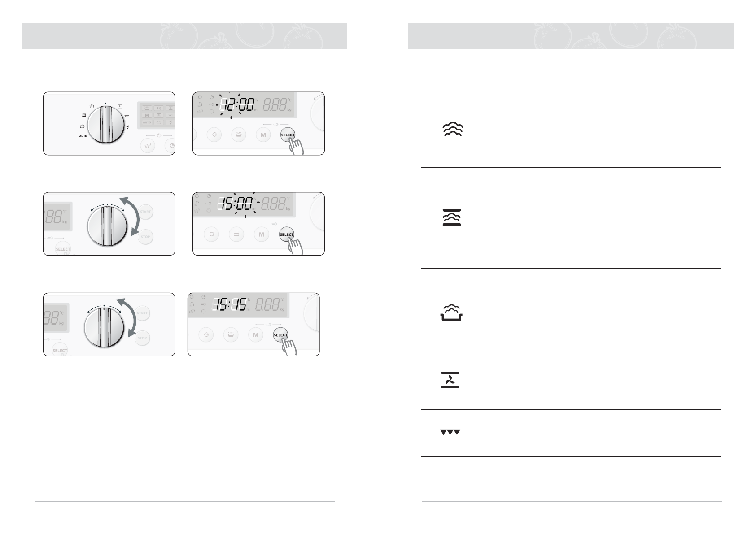
Task: Click the M cell in the AUTO dial's display grid
Action: coord(147,115)
